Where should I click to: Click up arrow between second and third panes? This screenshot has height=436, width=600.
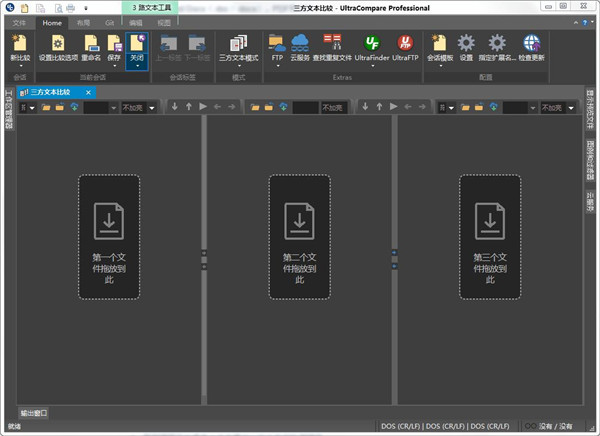pyautogui.click(x=379, y=106)
